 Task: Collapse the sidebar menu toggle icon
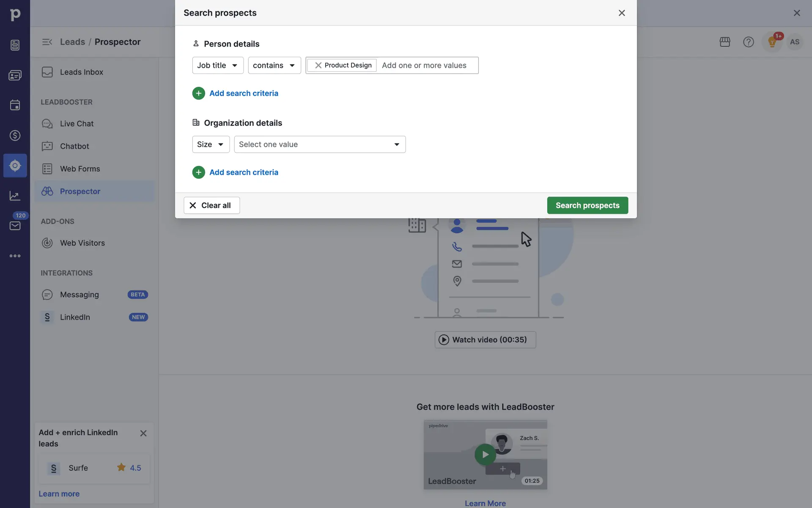coord(47,42)
